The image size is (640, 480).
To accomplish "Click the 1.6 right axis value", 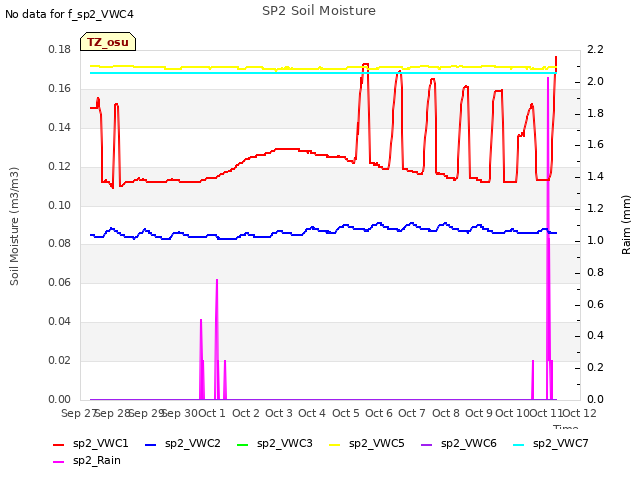I will point(595,145).
